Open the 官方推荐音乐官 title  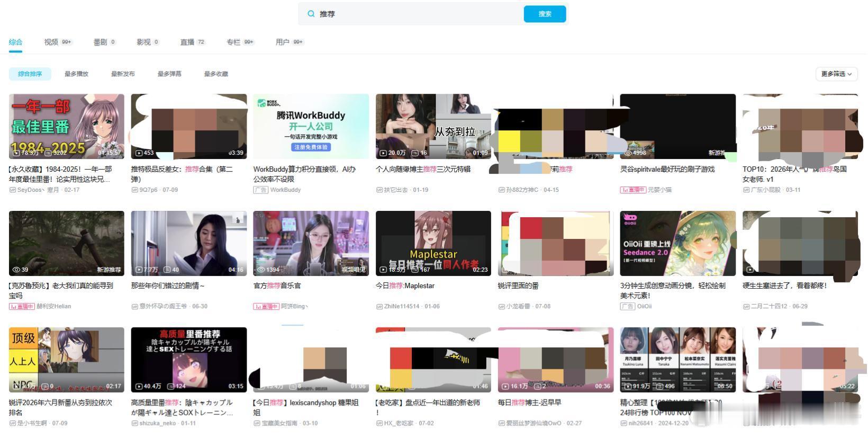[x=277, y=286]
